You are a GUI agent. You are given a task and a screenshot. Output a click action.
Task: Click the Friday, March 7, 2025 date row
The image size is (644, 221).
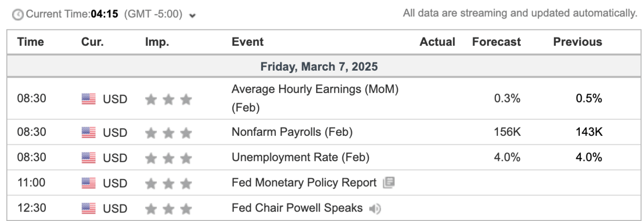(x=319, y=66)
